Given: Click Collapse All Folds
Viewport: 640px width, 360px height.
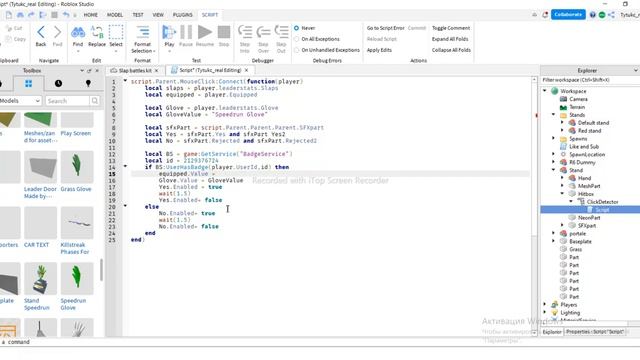Looking at the screenshot, I should (x=451, y=50).
